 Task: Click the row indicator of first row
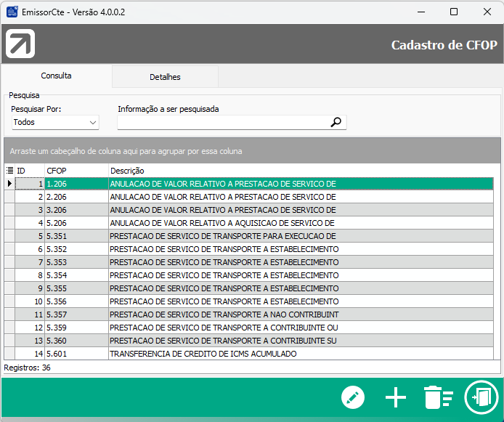pos(9,184)
